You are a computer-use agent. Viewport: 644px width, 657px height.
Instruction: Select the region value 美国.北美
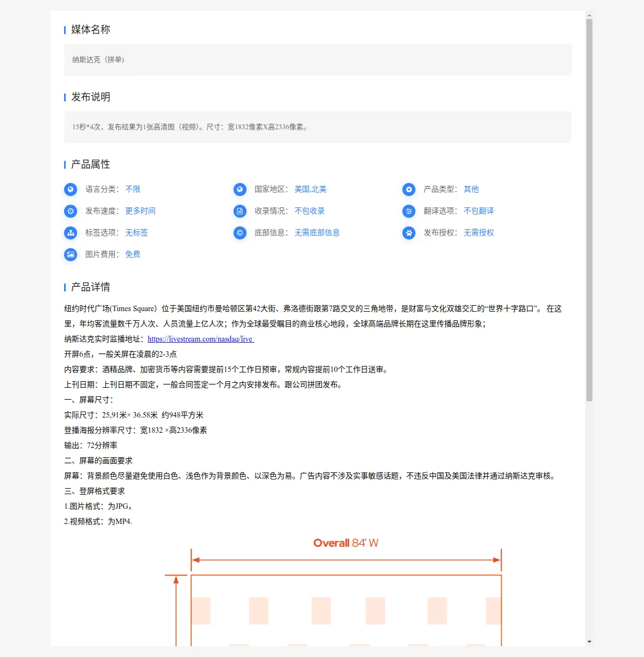311,189
